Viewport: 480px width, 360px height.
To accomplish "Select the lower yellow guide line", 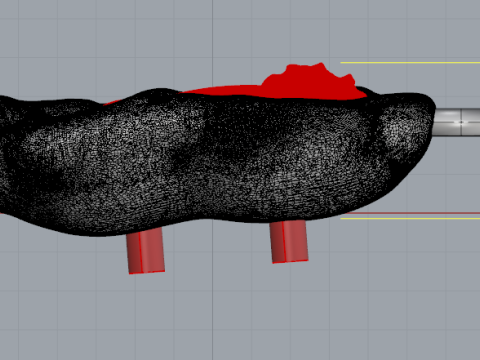I will click(410, 218).
